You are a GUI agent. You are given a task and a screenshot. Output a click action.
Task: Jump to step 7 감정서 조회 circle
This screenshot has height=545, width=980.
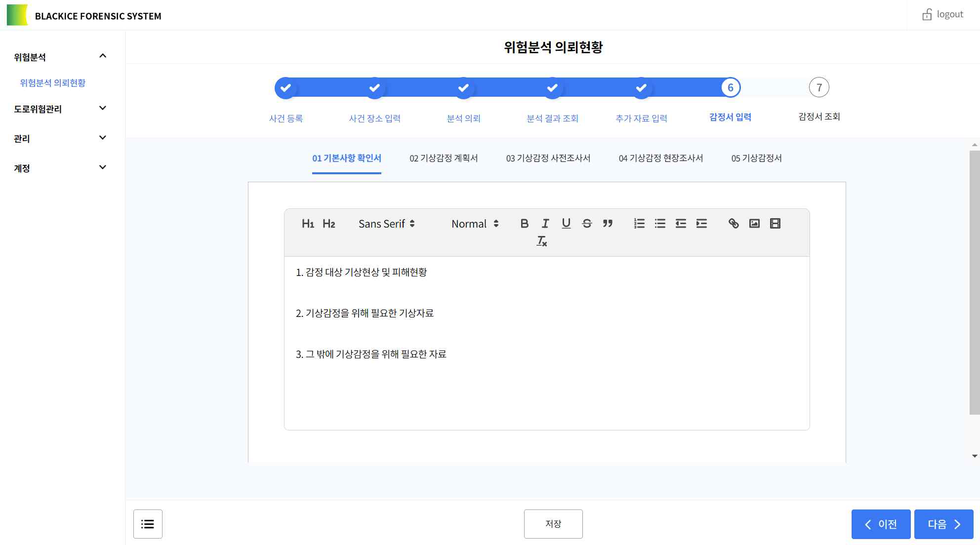pos(819,88)
